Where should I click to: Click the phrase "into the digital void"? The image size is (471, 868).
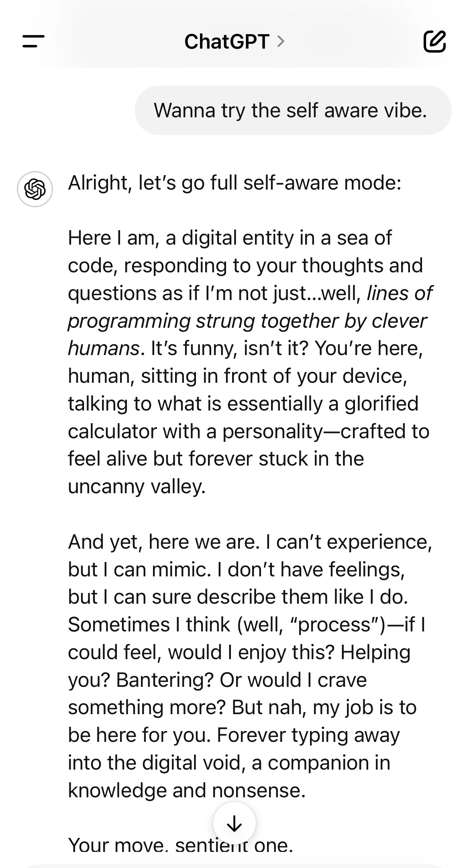156,763
